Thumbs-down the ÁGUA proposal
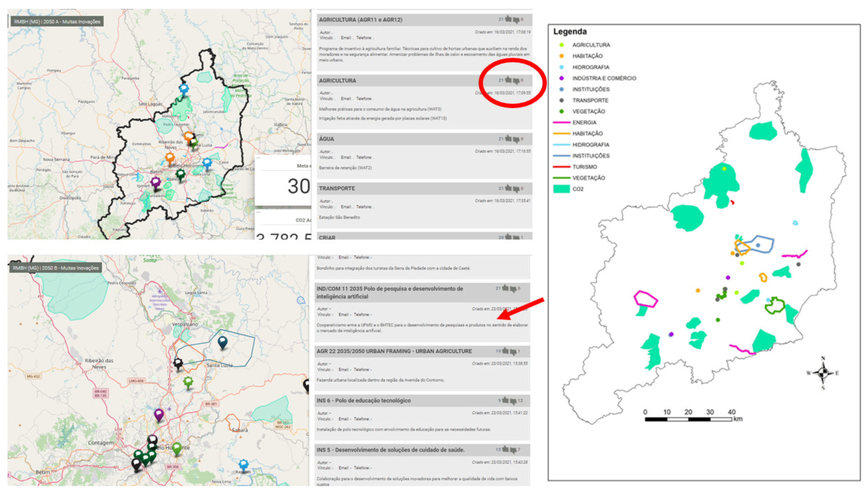 516,139
